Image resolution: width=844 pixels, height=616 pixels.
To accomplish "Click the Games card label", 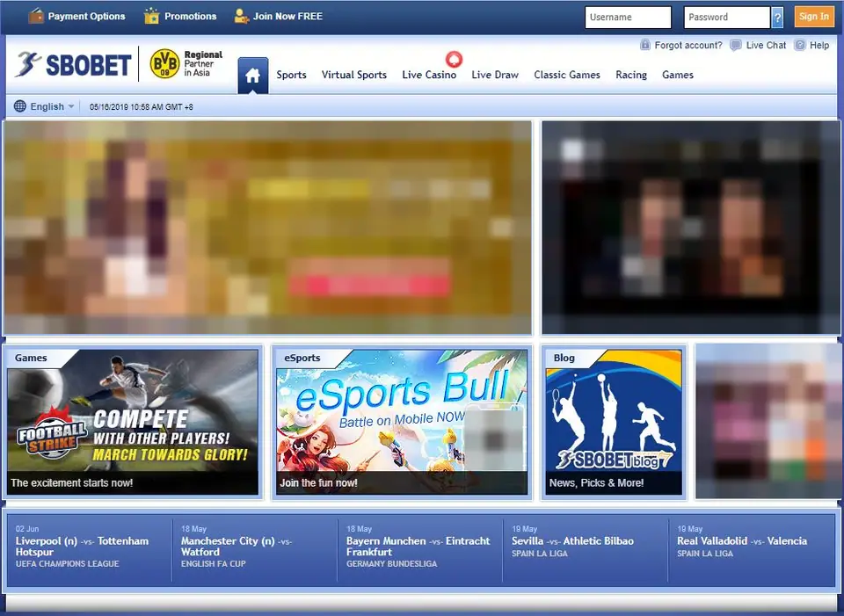I will point(31,358).
